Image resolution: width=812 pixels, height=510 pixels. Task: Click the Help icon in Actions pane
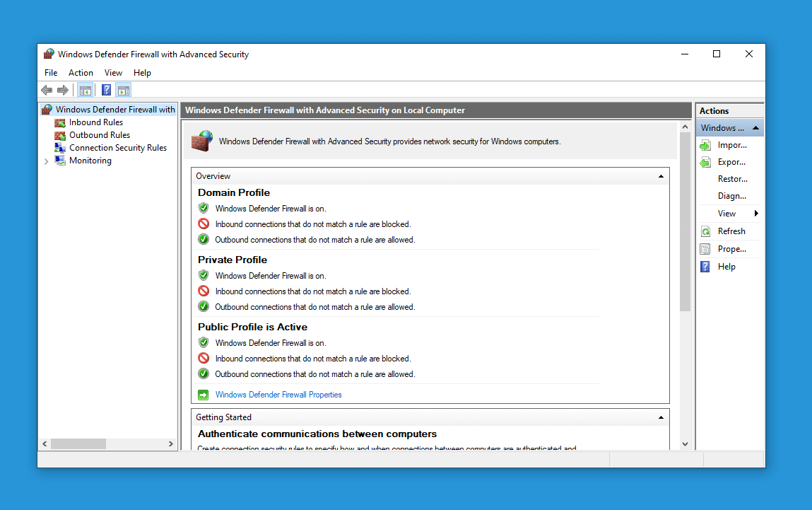[x=705, y=267]
